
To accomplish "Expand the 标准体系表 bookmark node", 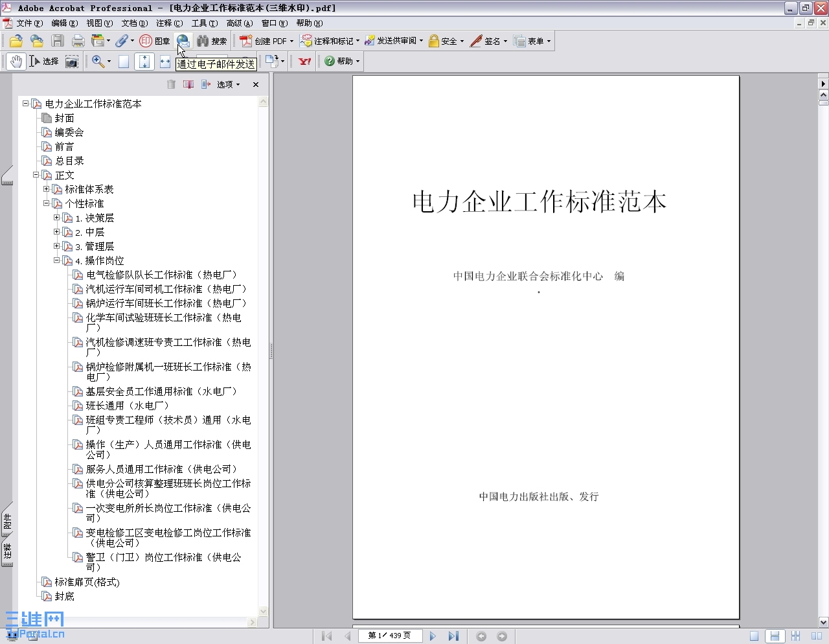I will (47, 189).
